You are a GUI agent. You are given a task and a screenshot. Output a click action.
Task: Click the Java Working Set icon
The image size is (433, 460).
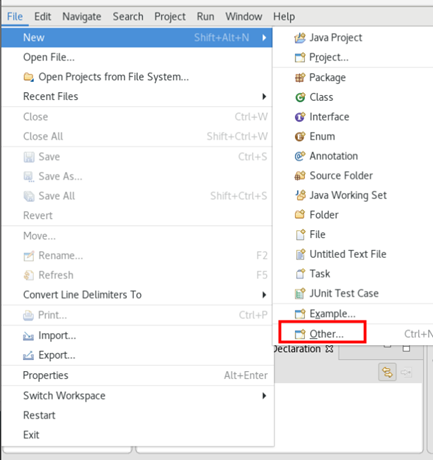click(x=300, y=195)
